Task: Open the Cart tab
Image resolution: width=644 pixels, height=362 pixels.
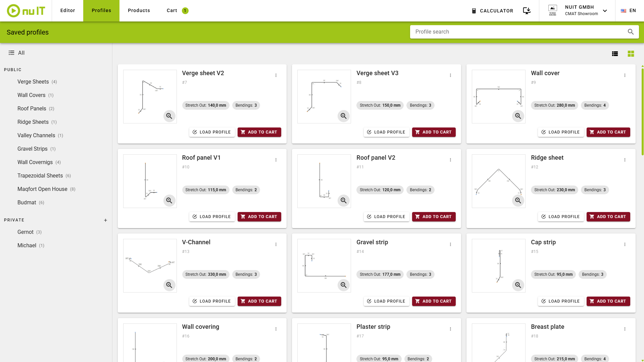Action: point(177,11)
